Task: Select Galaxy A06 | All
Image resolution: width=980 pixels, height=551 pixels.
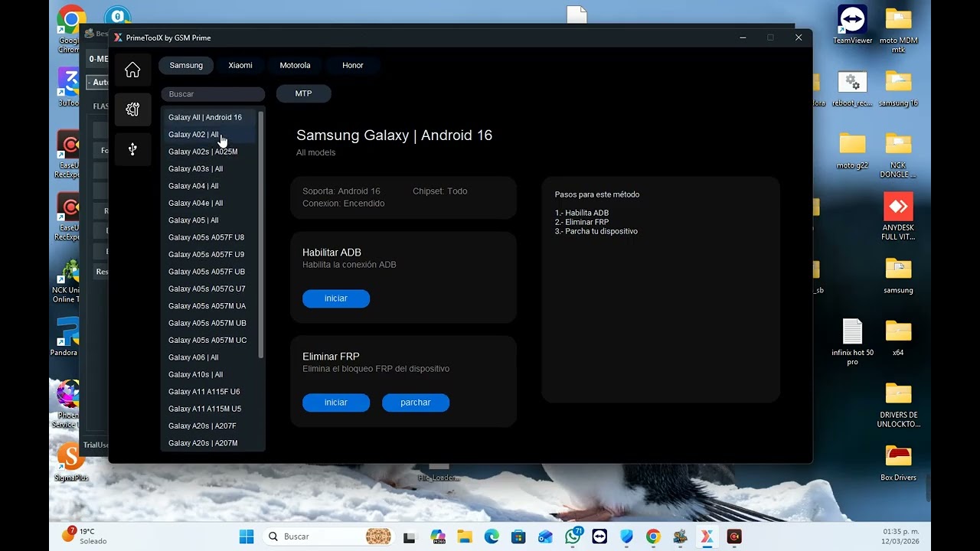Action: point(210,357)
